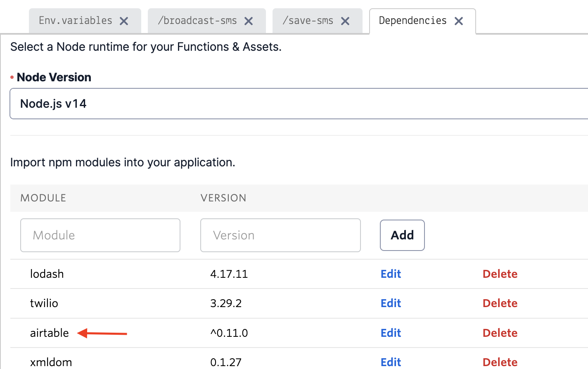
Task: Open the /broadcast-sms tab
Action: (x=197, y=21)
